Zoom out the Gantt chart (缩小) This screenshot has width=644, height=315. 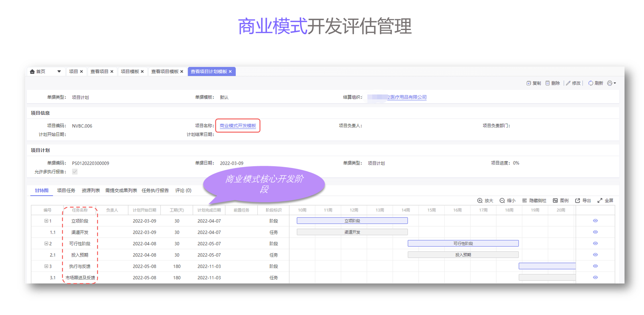[502, 201]
